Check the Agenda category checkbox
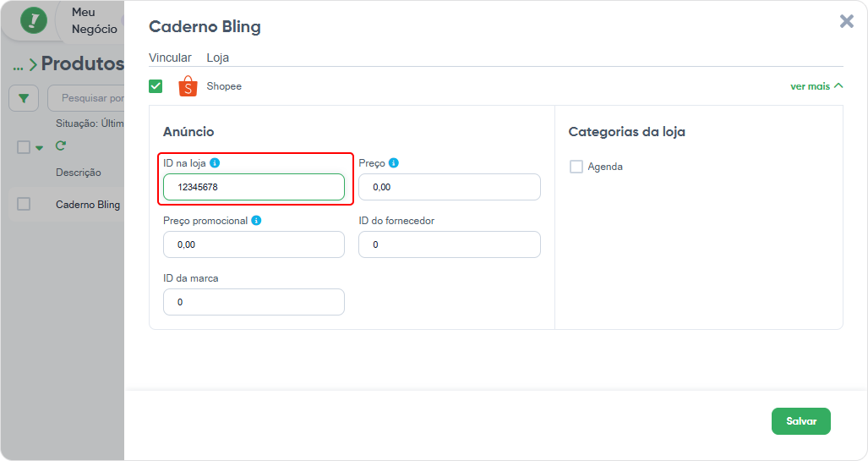The width and height of the screenshot is (868, 461). (576, 167)
